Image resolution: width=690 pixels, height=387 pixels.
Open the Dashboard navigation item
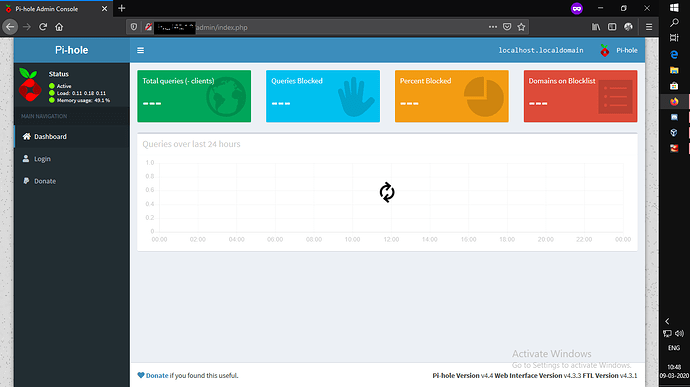tap(72, 136)
